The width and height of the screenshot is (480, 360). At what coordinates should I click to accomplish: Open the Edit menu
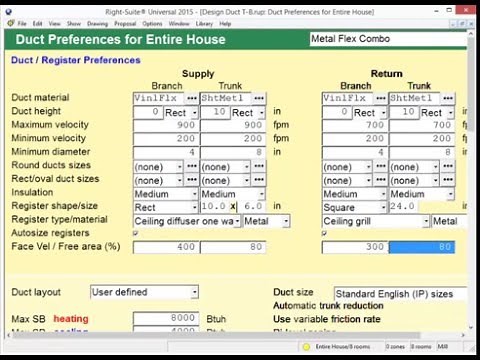click(37, 24)
